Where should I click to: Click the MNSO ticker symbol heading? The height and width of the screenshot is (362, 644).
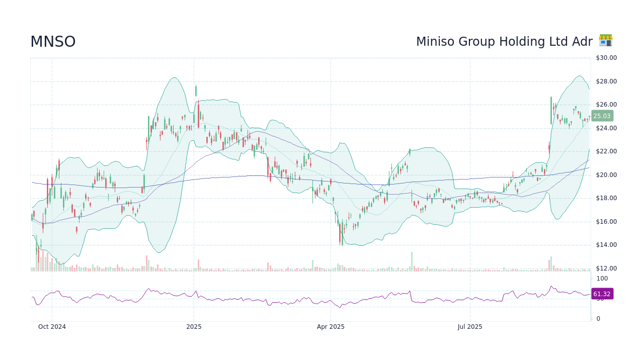coord(52,41)
